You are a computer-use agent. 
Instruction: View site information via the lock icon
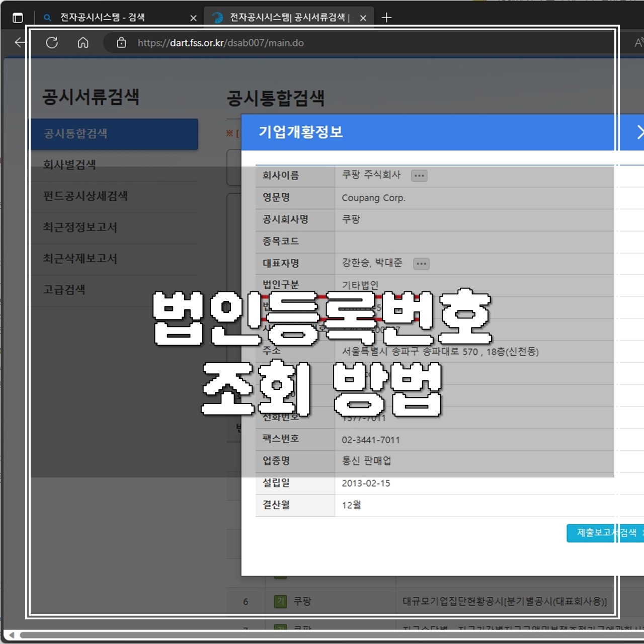[121, 42]
